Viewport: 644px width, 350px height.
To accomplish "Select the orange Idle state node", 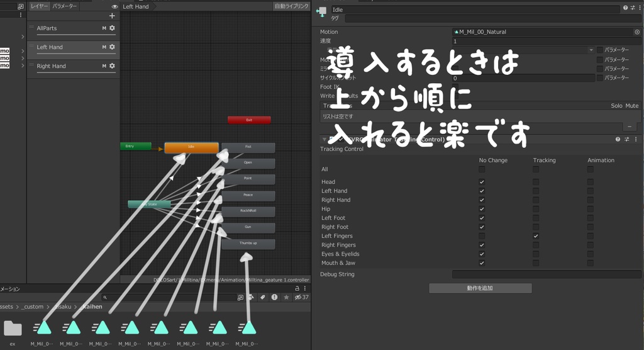I will tap(191, 147).
